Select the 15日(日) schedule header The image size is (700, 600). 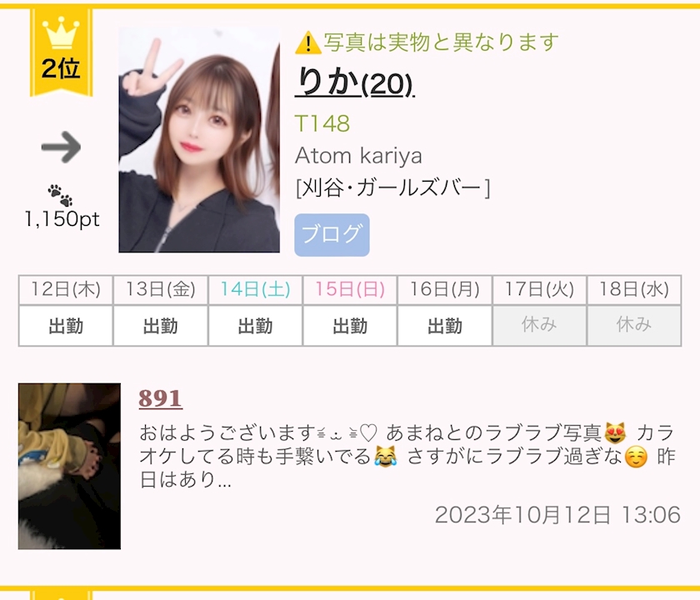350,290
